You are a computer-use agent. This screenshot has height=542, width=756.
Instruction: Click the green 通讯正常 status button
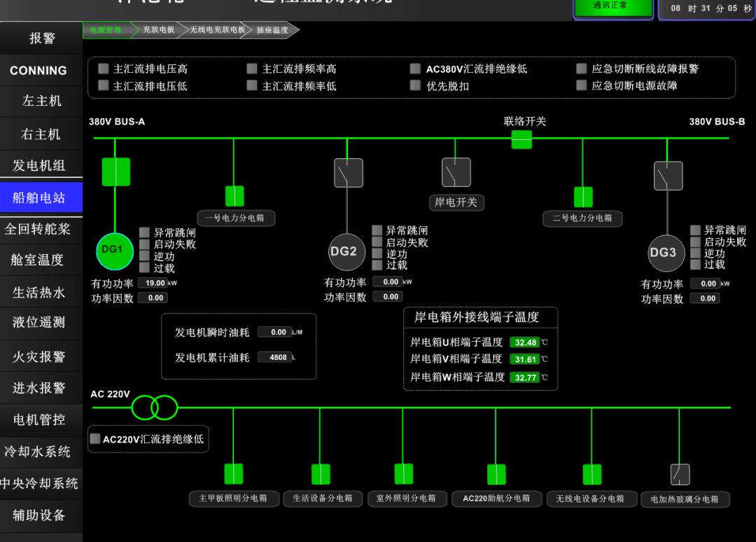coord(610,7)
